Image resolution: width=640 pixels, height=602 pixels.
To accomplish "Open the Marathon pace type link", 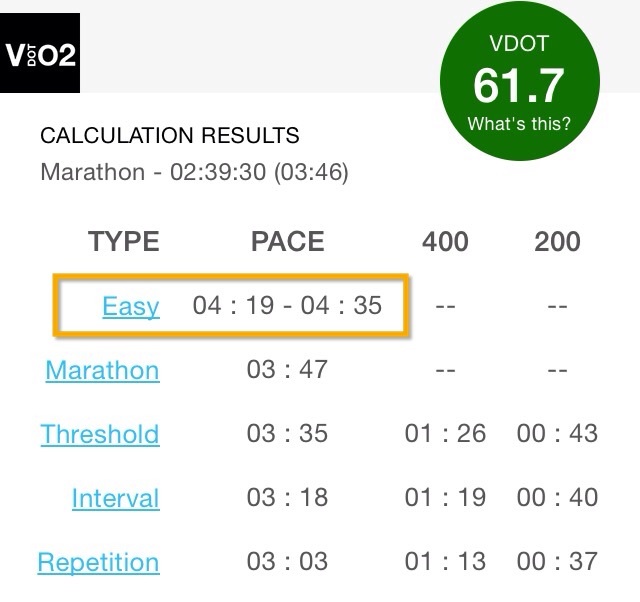I will point(102,370).
